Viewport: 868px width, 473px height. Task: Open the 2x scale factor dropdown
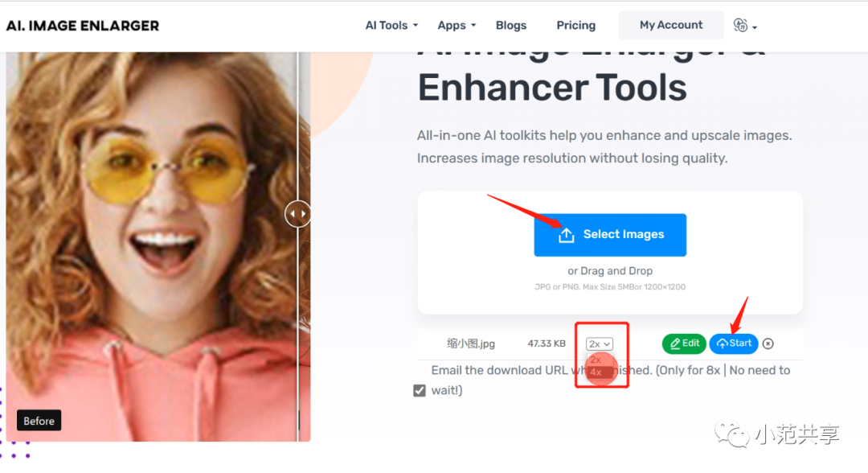[x=600, y=344]
